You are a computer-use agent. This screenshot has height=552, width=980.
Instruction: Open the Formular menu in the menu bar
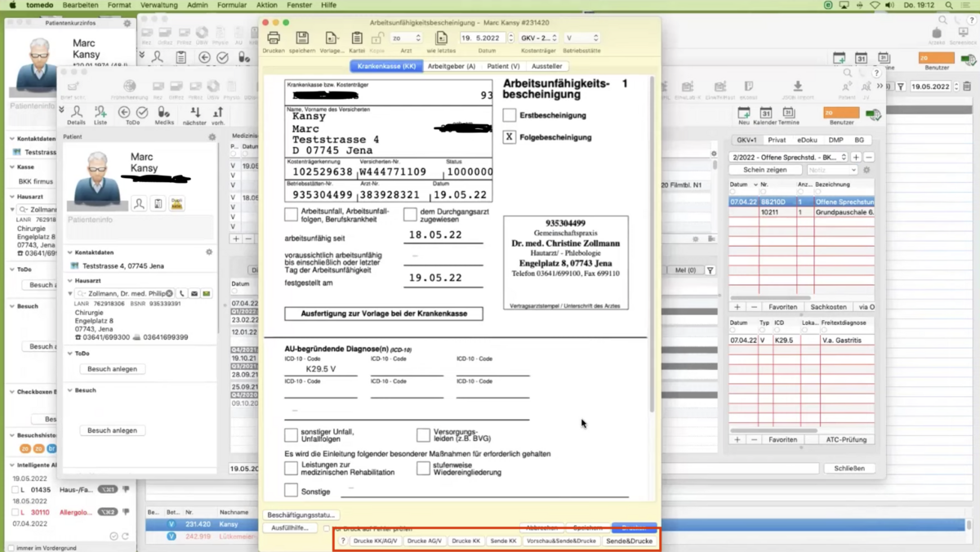(x=232, y=5)
